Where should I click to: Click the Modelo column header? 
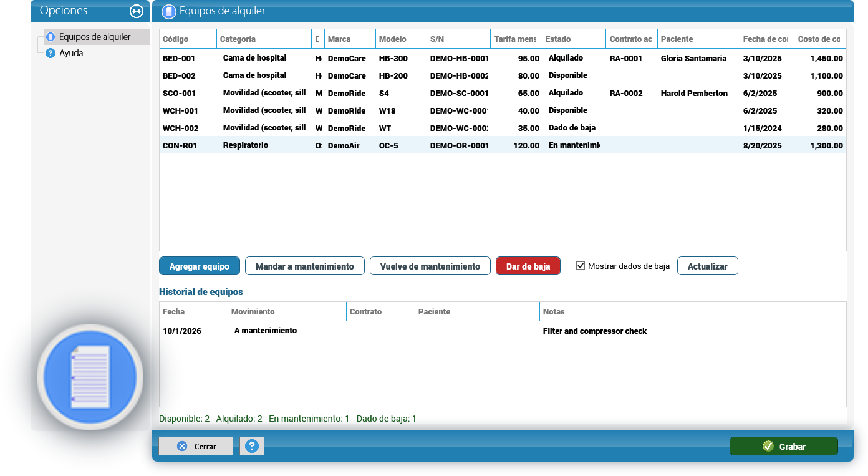(402, 39)
